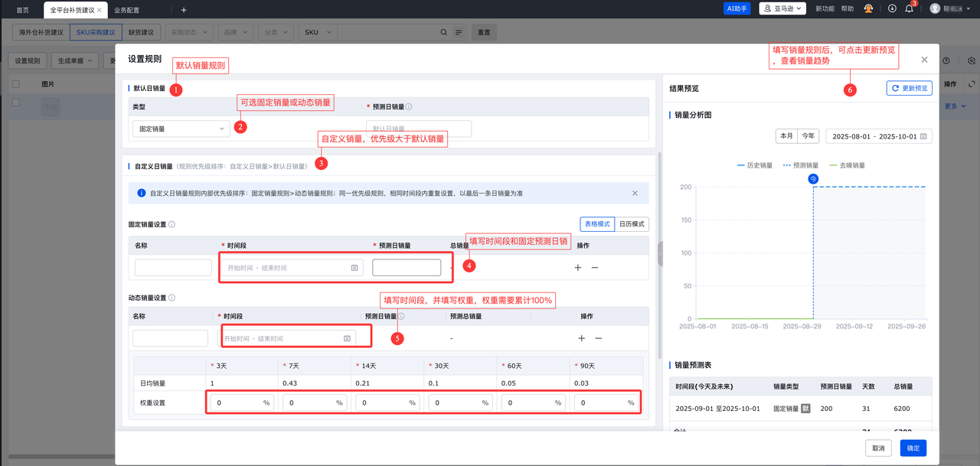This screenshot has width=980, height=466.
Task: Open the 缺货建议 tab
Action: (140, 33)
